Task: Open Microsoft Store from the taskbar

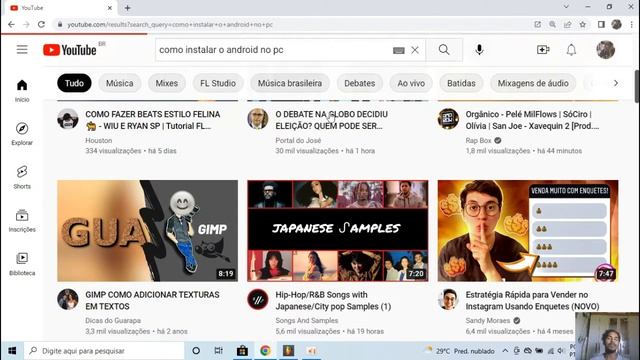Action: pos(242,351)
